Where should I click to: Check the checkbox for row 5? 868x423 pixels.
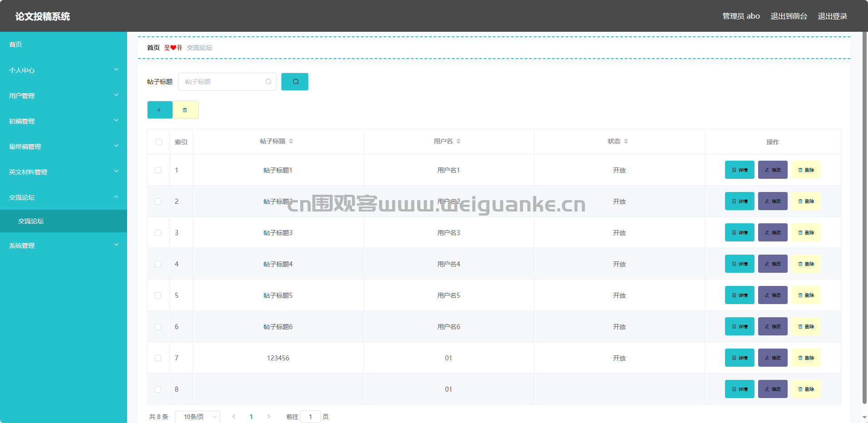(x=158, y=295)
